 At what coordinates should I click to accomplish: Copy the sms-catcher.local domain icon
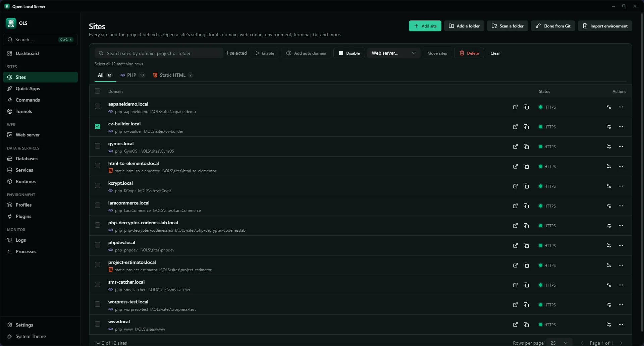[526, 285]
